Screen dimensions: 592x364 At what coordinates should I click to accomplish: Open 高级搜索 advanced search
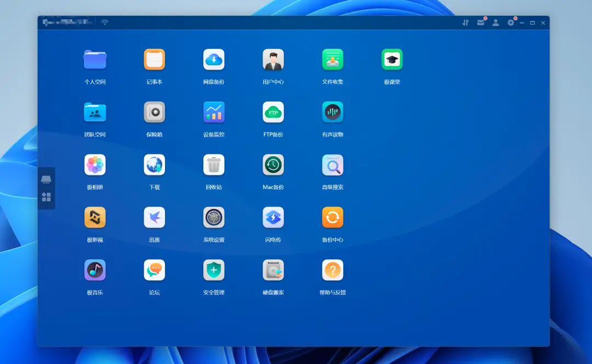333,165
